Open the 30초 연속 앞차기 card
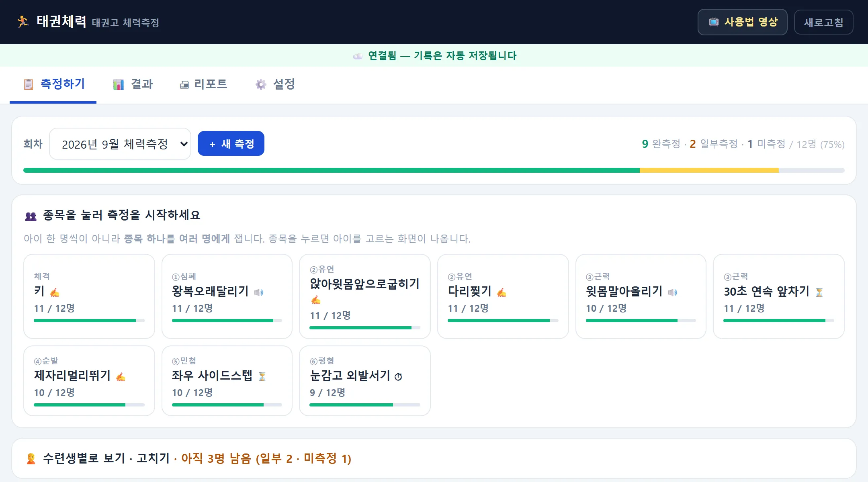The width and height of the screenshot is (868, 482). point(779,296)
